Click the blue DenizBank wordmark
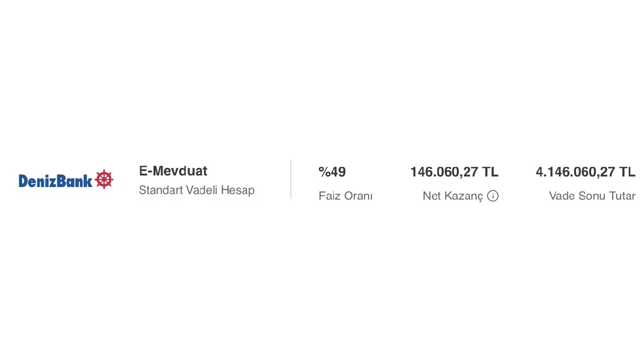Viewport: 644px width, 362px height. click(x=55, y=180)
